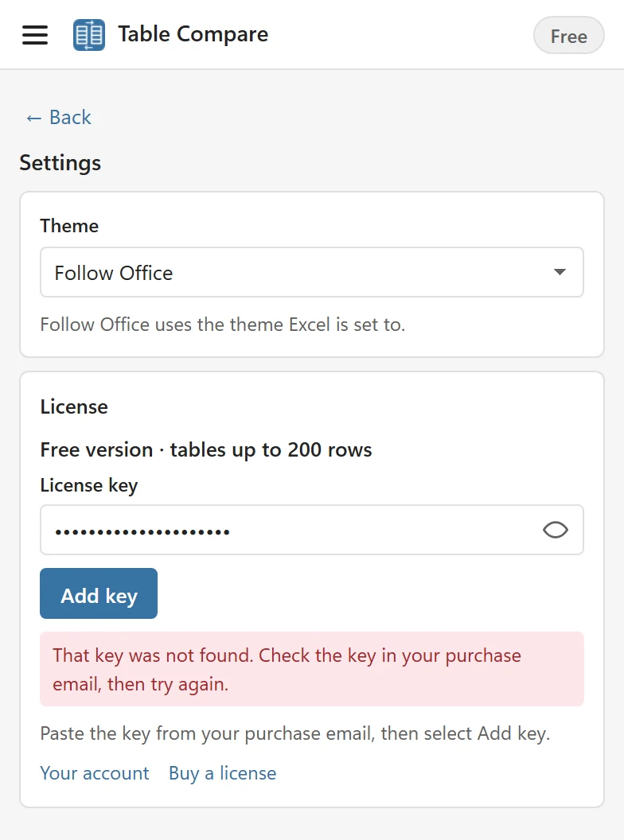Click the Theme dropdown arrow
This screenshot has height=840, width=624.
click(560, 272)
